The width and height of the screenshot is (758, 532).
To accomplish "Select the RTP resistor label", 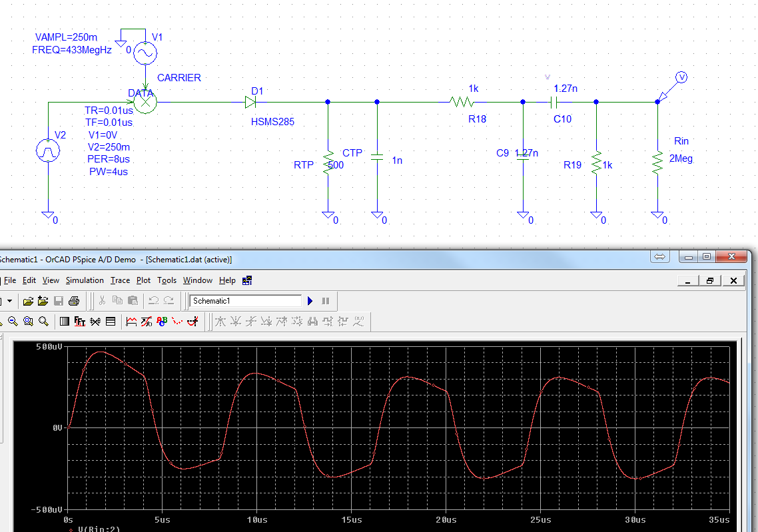I will 304,164.
